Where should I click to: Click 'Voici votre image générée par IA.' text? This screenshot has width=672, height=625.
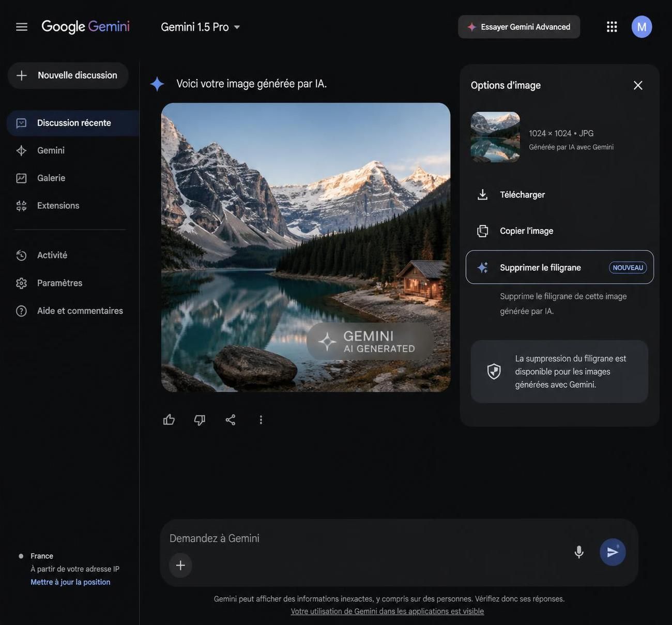tap(252, 84)
